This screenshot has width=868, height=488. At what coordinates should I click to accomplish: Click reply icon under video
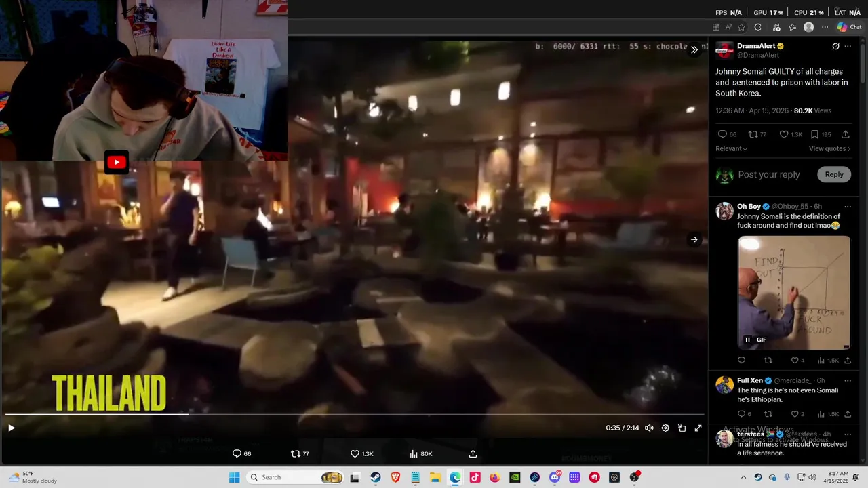pos(241,453)
